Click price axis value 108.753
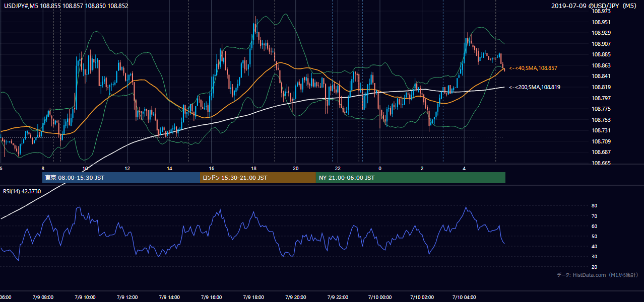The height and width of the screenshot is (302, 644). (x=601, y=120)
